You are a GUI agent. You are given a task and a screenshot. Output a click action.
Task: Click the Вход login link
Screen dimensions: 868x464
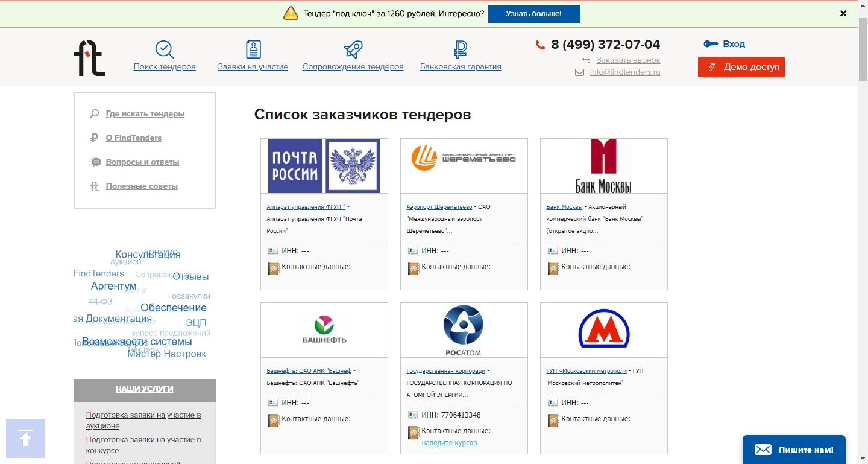[734, 44]
